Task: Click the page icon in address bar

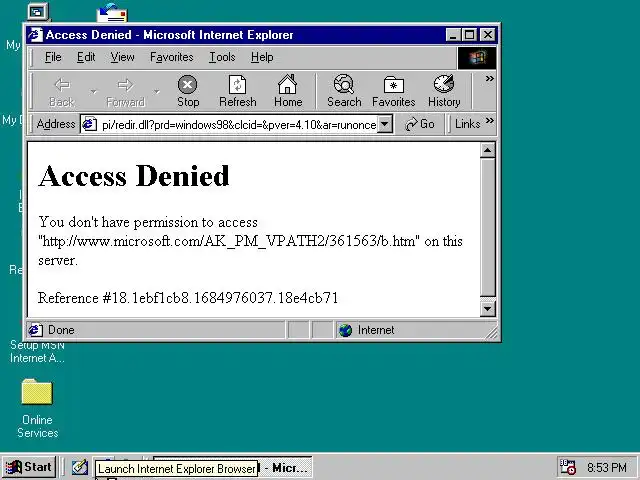Action: pyautogui.click(x=89, y=124)
